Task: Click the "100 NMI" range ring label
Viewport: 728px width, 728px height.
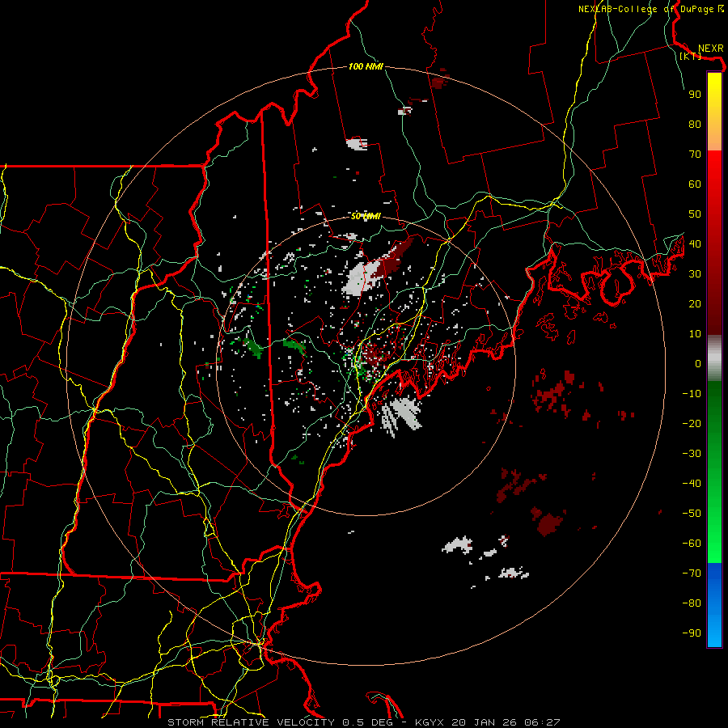Action: pyautogui.click(x=366, y=66)
